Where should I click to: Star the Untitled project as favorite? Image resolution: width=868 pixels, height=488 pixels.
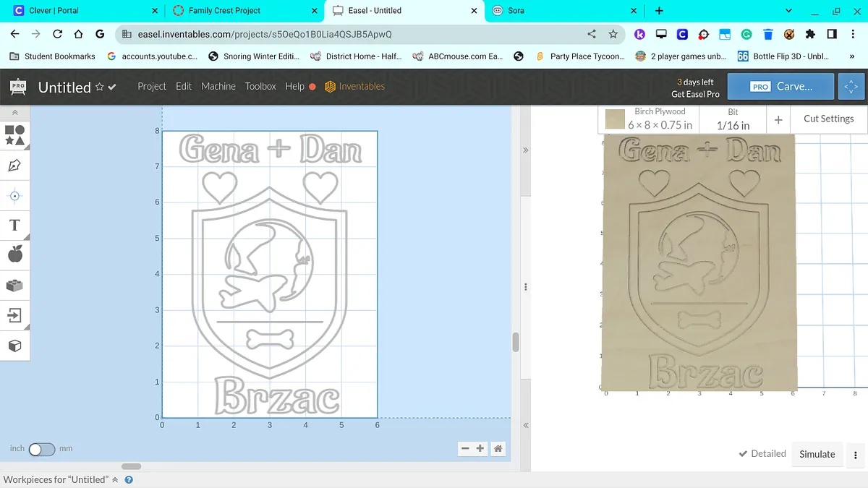[x=100, y=87]
